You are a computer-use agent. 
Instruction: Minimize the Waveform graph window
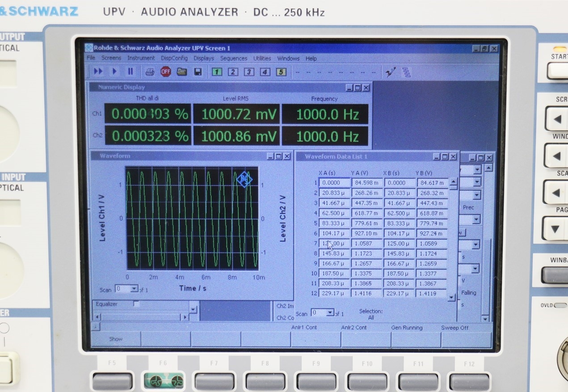click(x=270, y=156)
